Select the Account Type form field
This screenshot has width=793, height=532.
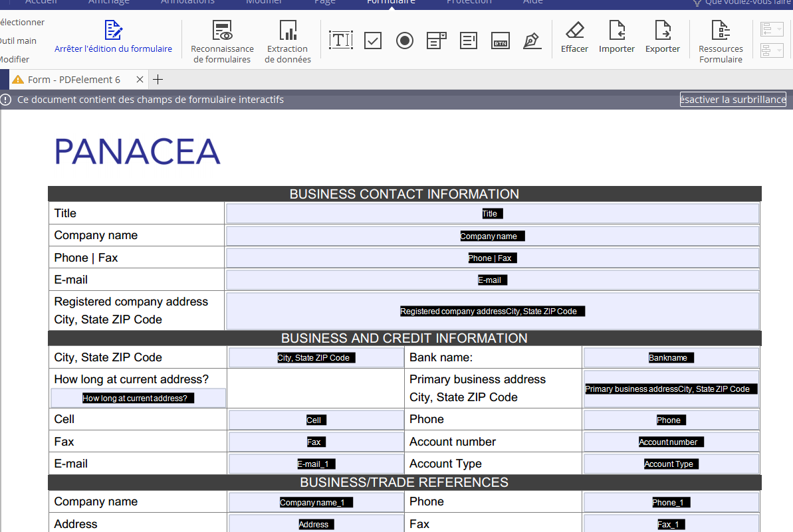click(x=671, y=464)
